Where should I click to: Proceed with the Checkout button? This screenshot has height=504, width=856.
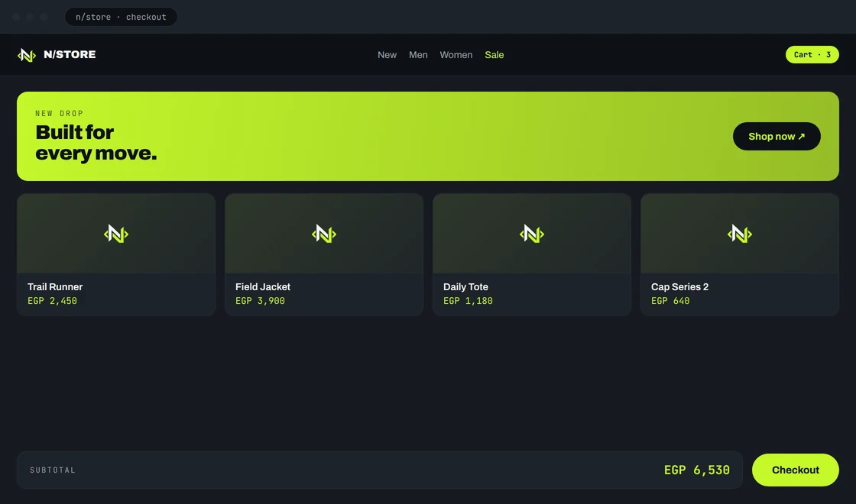(796, 470)
